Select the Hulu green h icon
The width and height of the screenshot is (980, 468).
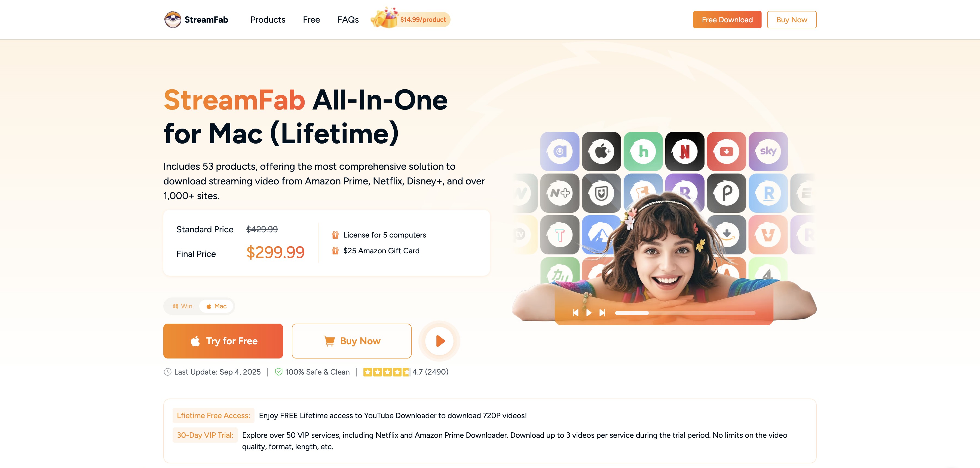(x=643, y=151)
